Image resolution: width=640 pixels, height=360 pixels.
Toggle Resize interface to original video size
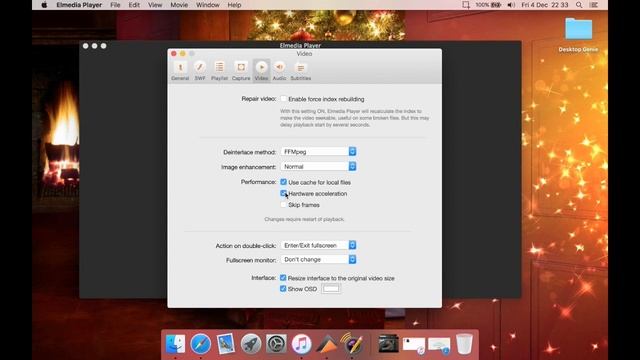(x=283, y=278)
